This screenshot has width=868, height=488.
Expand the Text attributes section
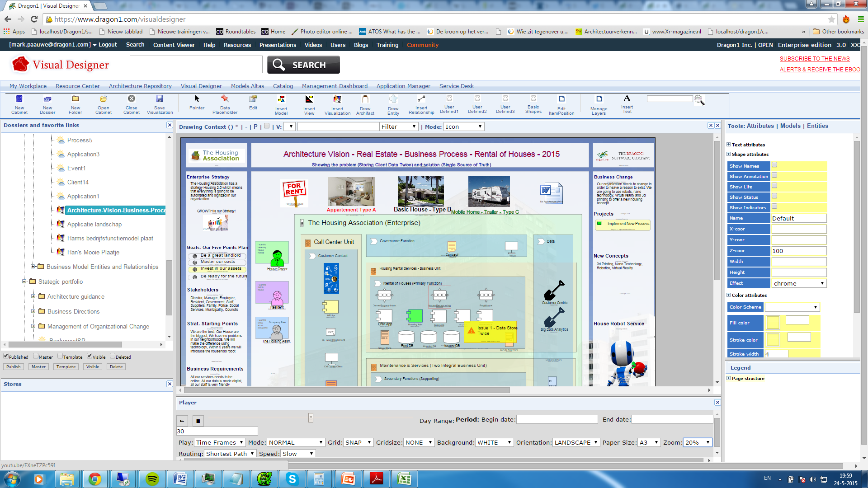728,145
